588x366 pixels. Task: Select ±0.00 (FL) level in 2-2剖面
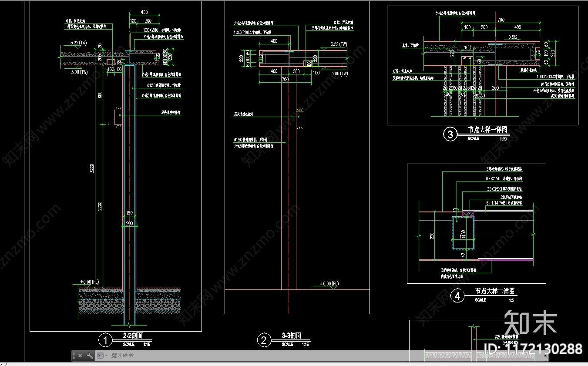[89, 282]
